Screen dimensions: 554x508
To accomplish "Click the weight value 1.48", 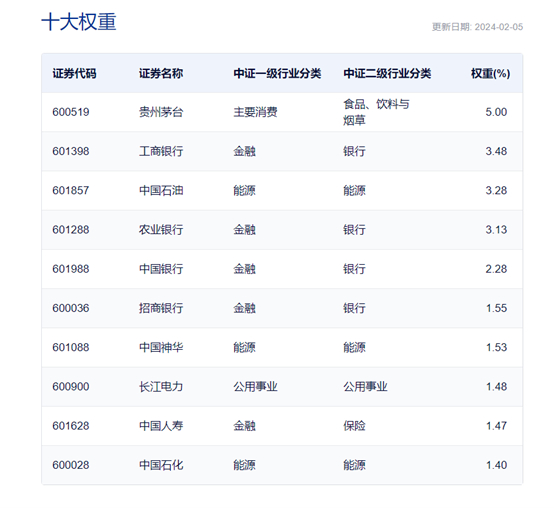I will [x=496, y=387].
